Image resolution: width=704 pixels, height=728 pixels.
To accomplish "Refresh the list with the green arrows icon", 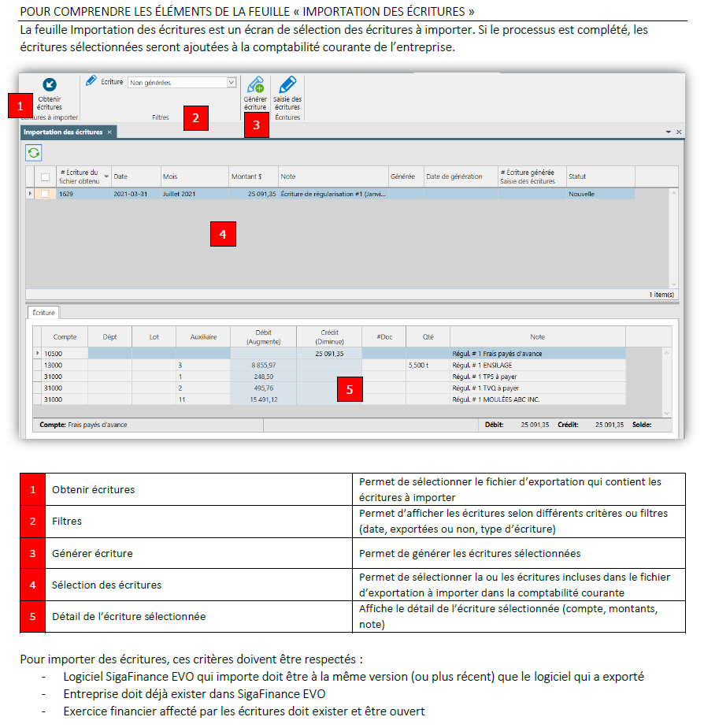I will (x=33, y=153).
